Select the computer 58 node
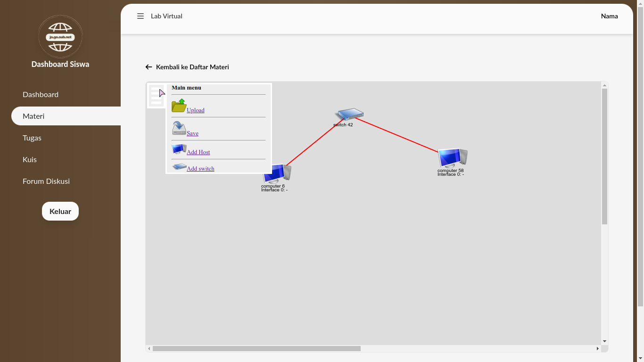This screenshot has height=362, width=644. pyautogui.click(x=452, y=158)
